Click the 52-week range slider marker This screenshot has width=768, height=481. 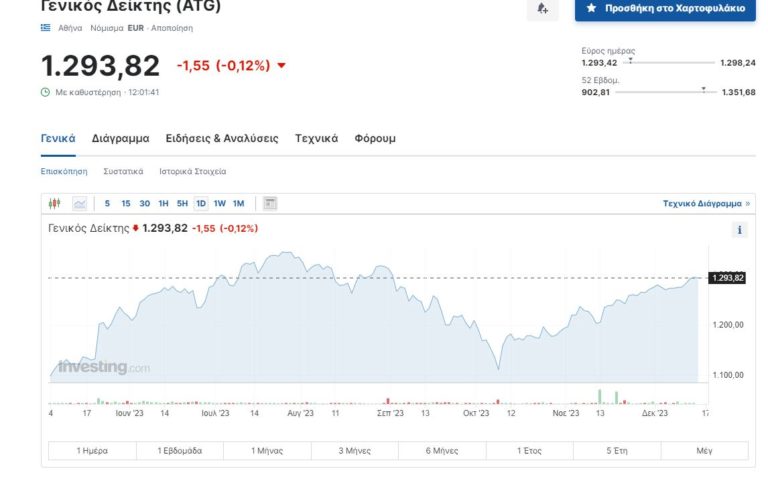pos(703,89)
